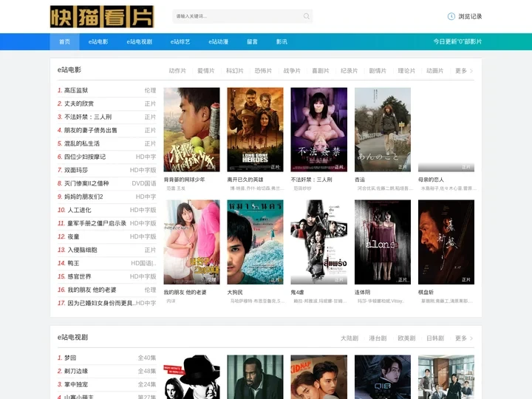Click 今日更新"0"部影片 link

(457, 41)
